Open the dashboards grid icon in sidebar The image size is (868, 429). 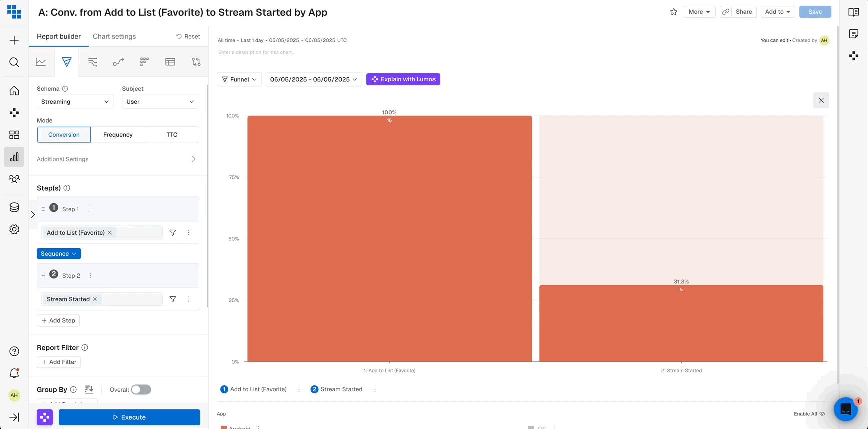(14, 135)
